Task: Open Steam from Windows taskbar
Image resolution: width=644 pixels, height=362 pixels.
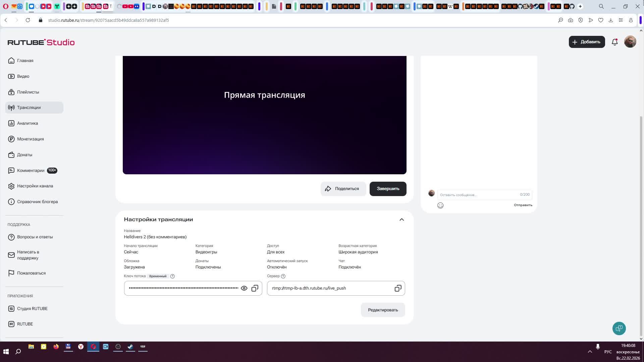Action: point(130,347)
